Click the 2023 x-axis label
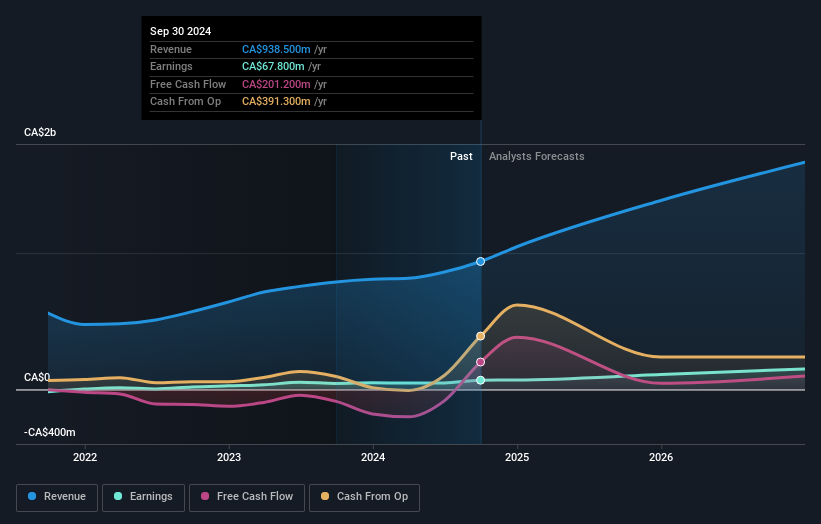 coord(229,457)
